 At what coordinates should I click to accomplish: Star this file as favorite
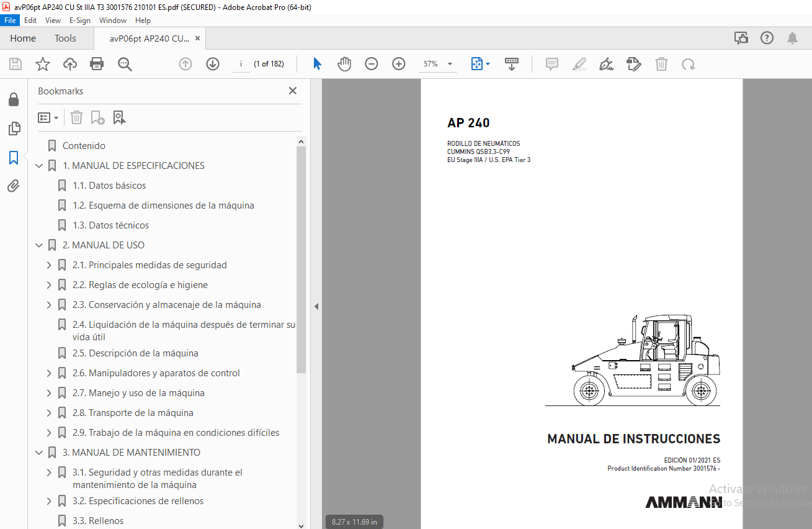[43, 64]
